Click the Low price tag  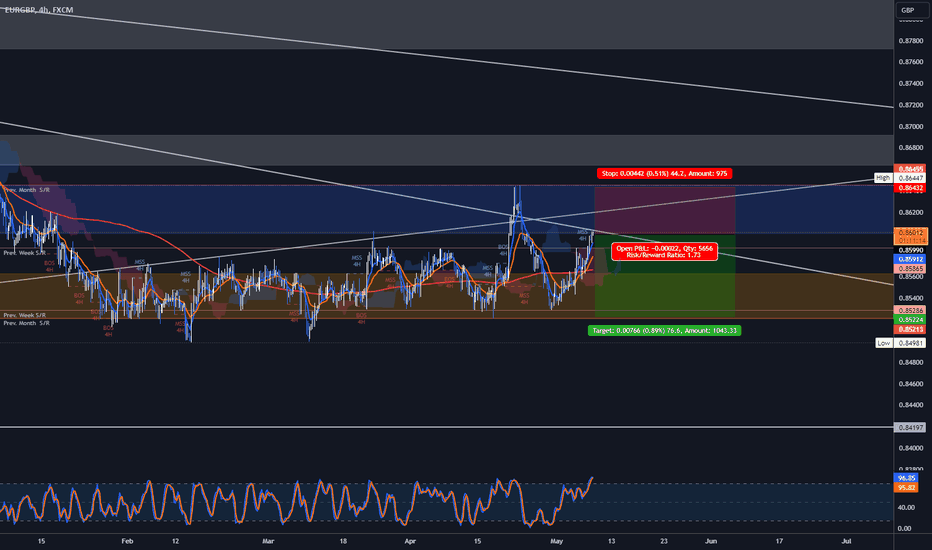point(884,343)
